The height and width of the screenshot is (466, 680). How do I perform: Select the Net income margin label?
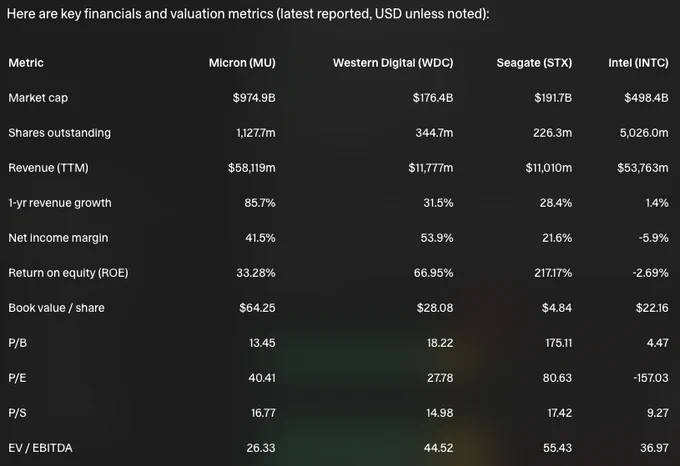pos(58,238)
